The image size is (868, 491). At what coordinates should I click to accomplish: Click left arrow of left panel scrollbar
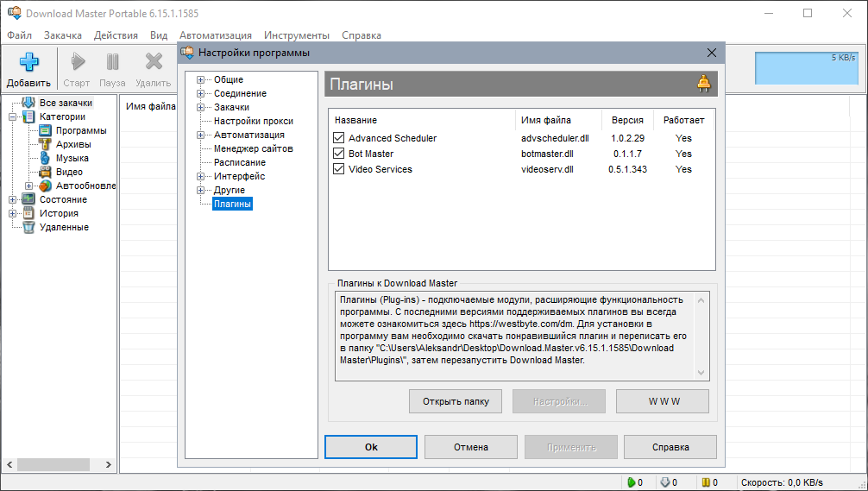[9, 464]
